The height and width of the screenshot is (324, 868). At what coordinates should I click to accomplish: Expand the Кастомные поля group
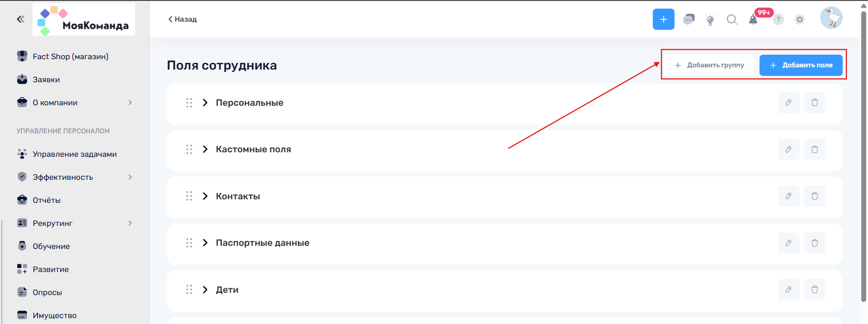coord(205,149)
